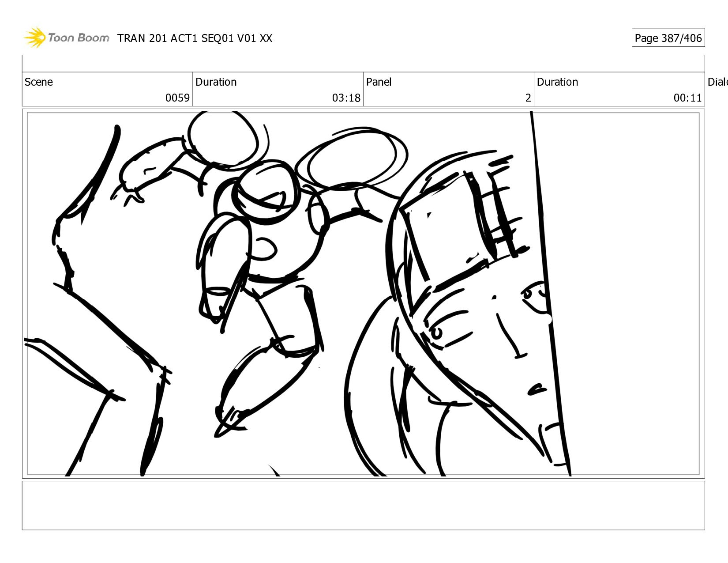Click the Toon Boom logo
Image resolution: width=728 pixels, height=563 pixels.
pos(66,38)
